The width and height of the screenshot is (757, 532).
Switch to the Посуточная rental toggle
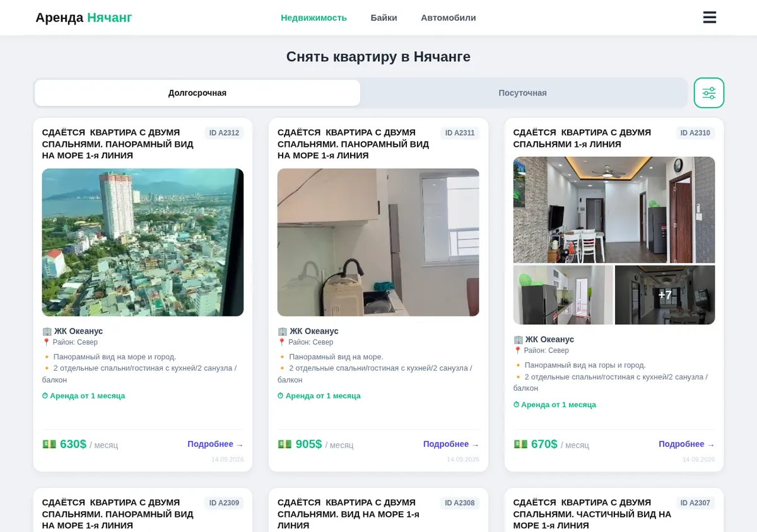pyautogui.click(x=522, y=93)
